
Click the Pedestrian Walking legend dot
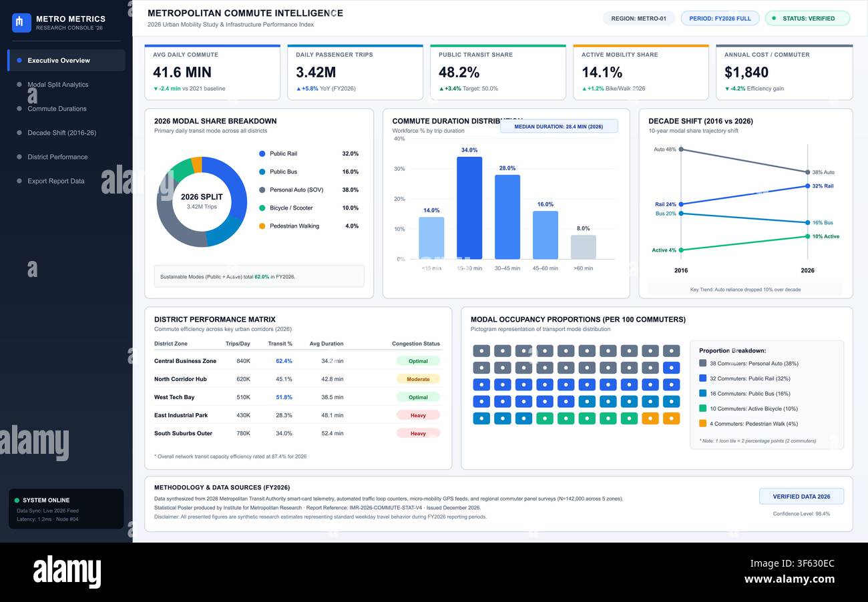(262, 226)
